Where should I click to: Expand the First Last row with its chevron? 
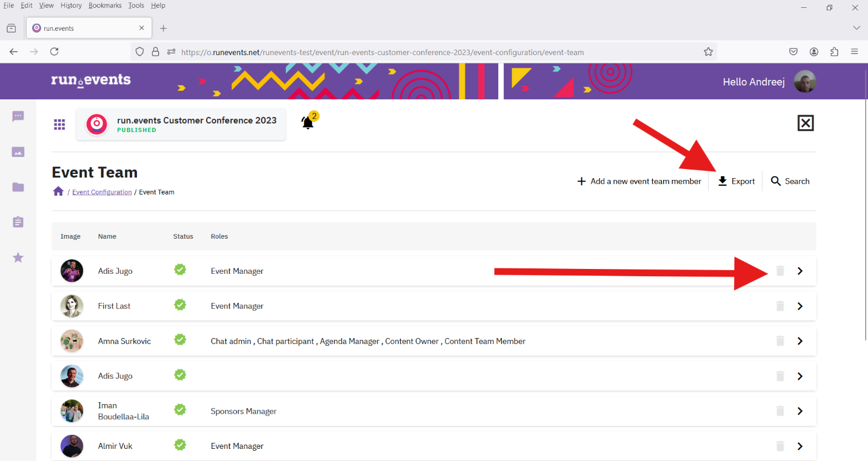click(x=800, y=306)
